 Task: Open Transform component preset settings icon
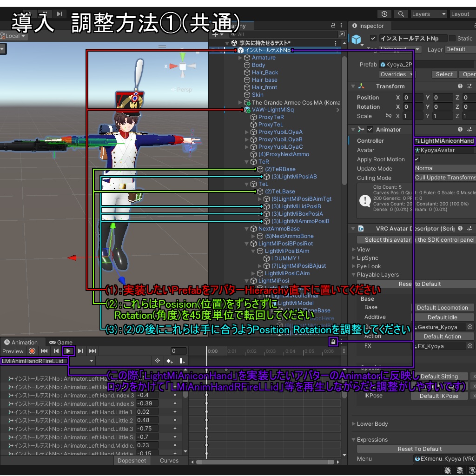click(x=469, y=86)
